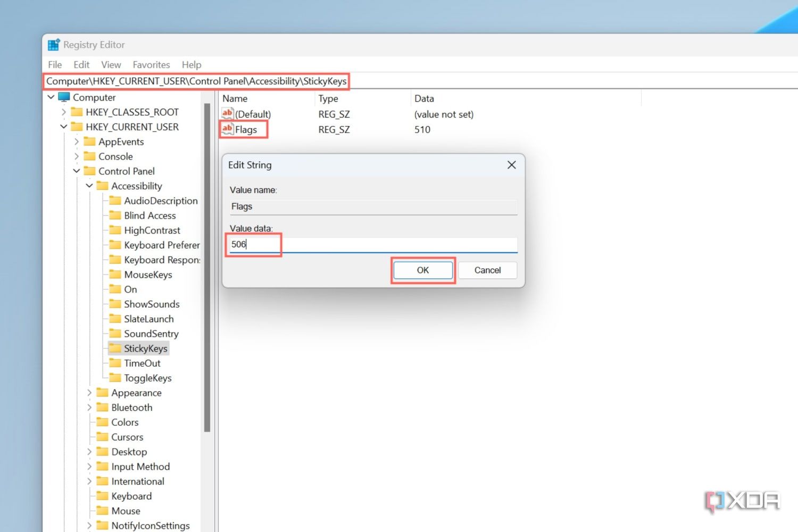Image resolution: width=798 pixels, height=532 pixels.
Task: Click the Registry Editor title bar icon
Action: [53, 44]
